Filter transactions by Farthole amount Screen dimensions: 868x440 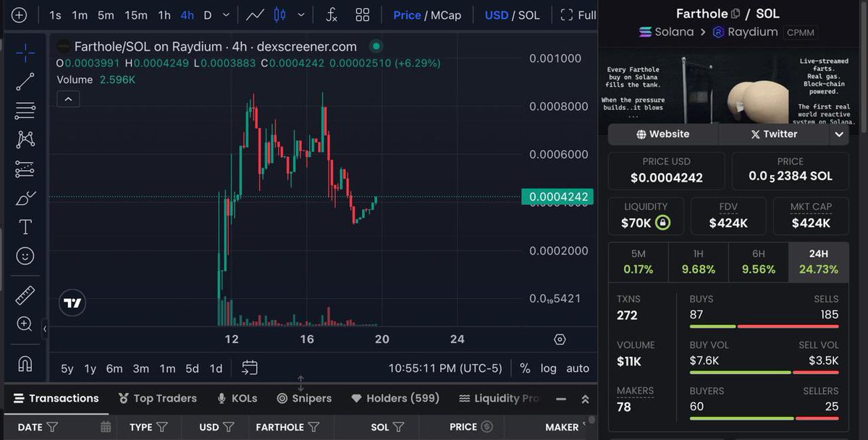tap(314, 427)
